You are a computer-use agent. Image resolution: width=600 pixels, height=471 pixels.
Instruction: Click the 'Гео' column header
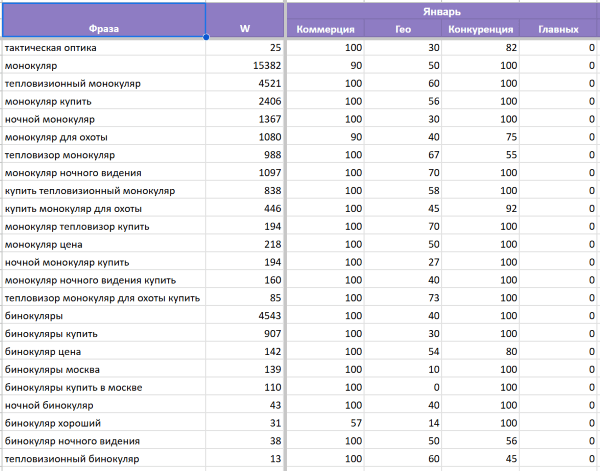(x=403, y=29)
